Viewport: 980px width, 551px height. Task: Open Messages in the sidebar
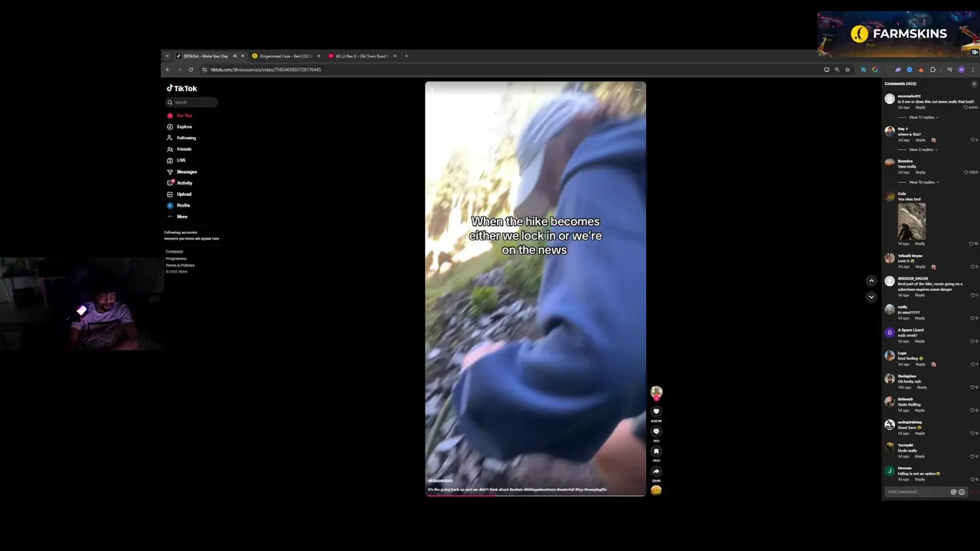pyautogui.click(x=182, y=171)
